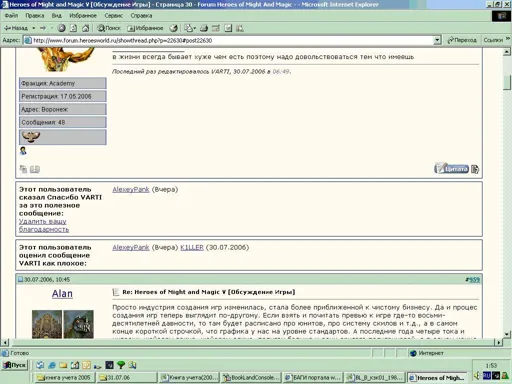
Task: Click the volume speaker tray icon
Action: coord(477,376)
